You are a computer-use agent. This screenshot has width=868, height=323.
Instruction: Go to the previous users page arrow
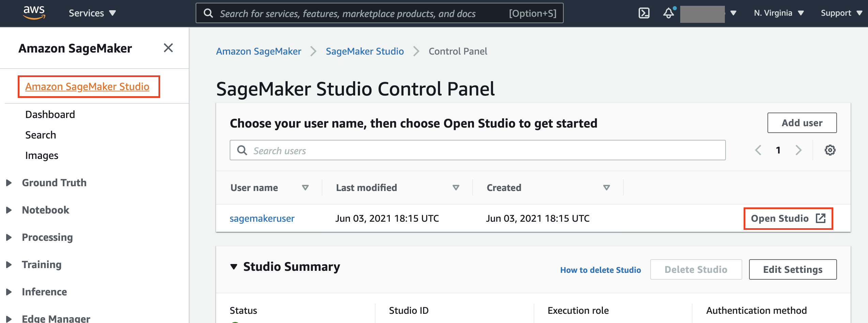coord(758,150)
